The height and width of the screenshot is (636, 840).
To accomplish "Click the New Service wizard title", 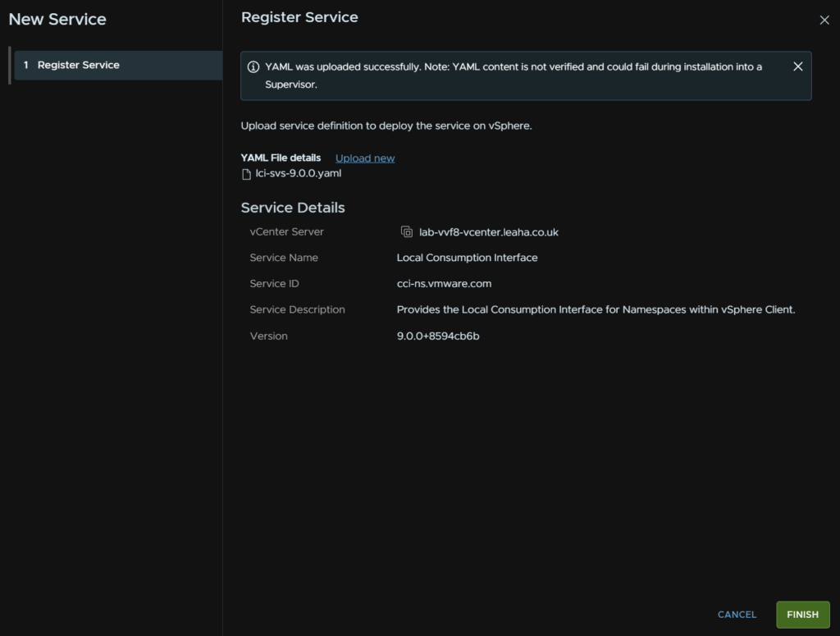I will pos(57,20).
